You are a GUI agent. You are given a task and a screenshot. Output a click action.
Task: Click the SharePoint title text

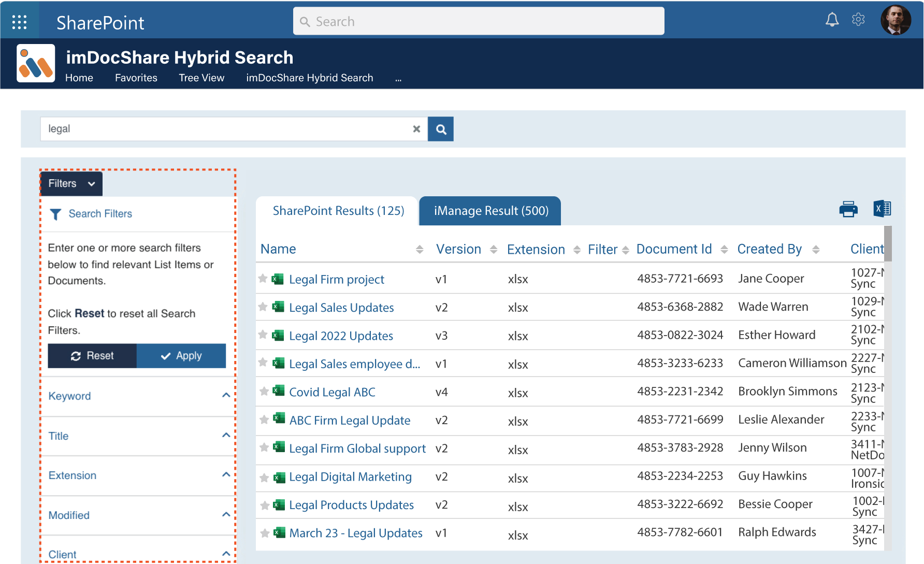pos(100,23)
